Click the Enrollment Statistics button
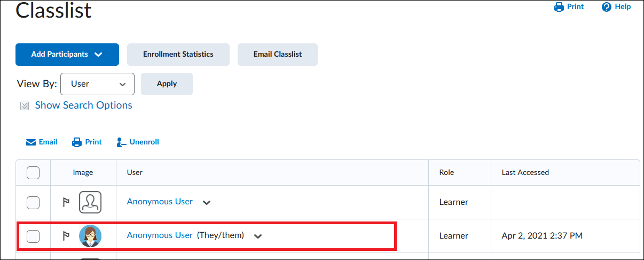The width and height of the screenshot is (644, 260). 178,55
